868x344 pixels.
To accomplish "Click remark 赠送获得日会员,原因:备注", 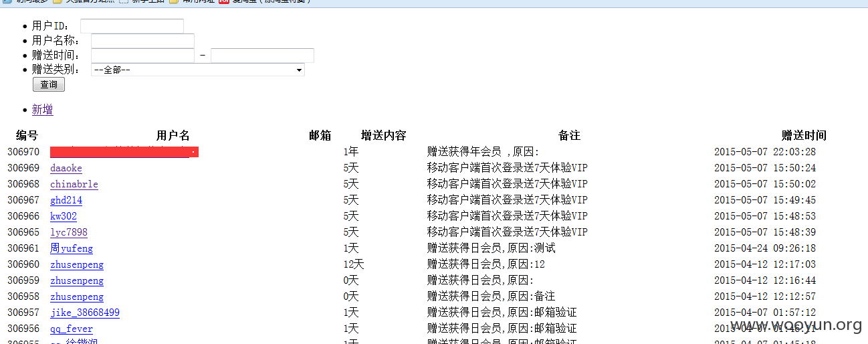I will click(x=492, y=296).
